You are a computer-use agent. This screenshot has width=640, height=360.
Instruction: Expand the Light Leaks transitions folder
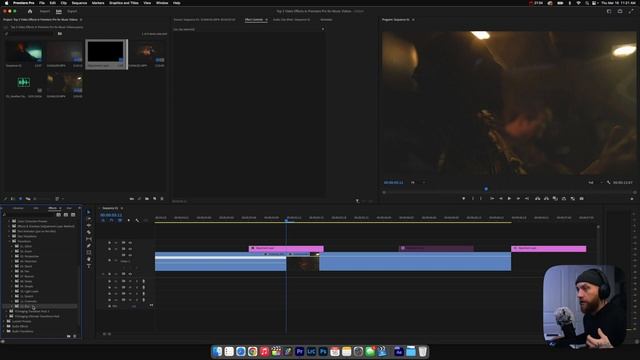[12, 291]
